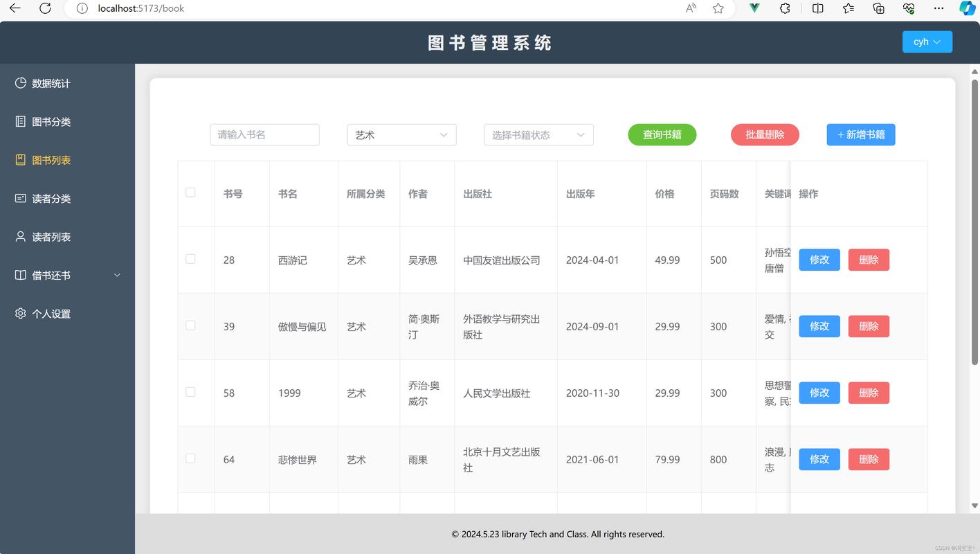This screenshot has width=980, height=554.
Task: Click the 请输入书名 search input field
Action: tap(264, 134)
